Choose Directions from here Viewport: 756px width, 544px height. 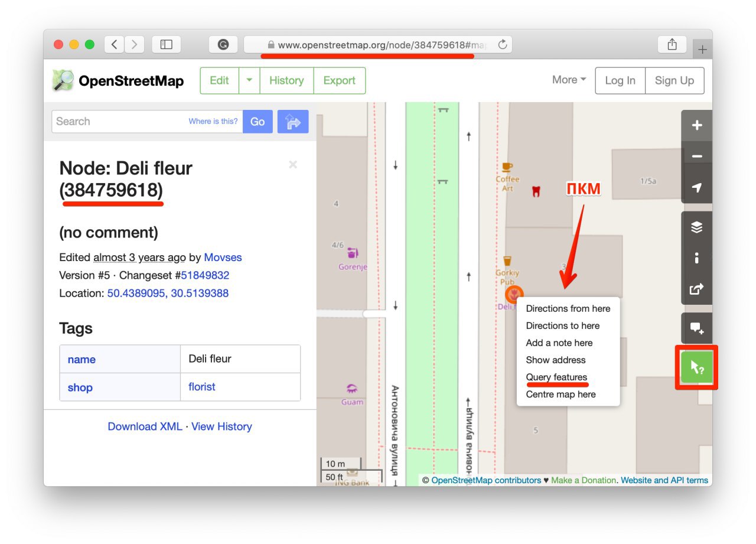(568, 308)
